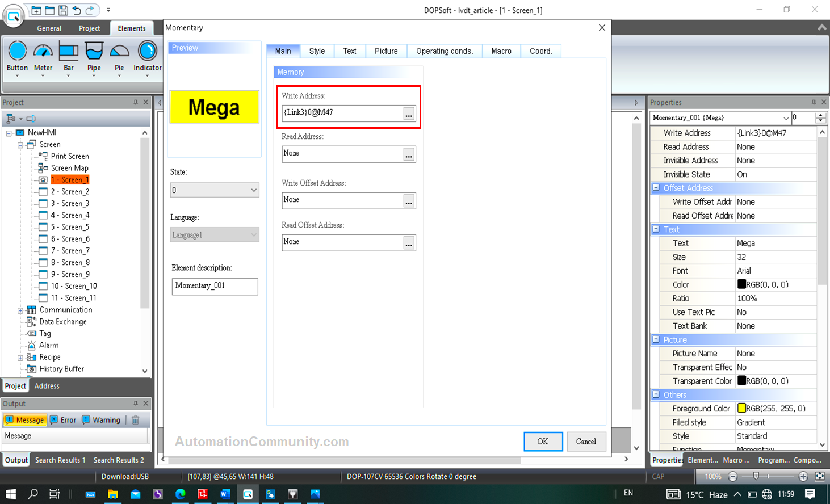Select the Pie element icon

pos(119,52)
